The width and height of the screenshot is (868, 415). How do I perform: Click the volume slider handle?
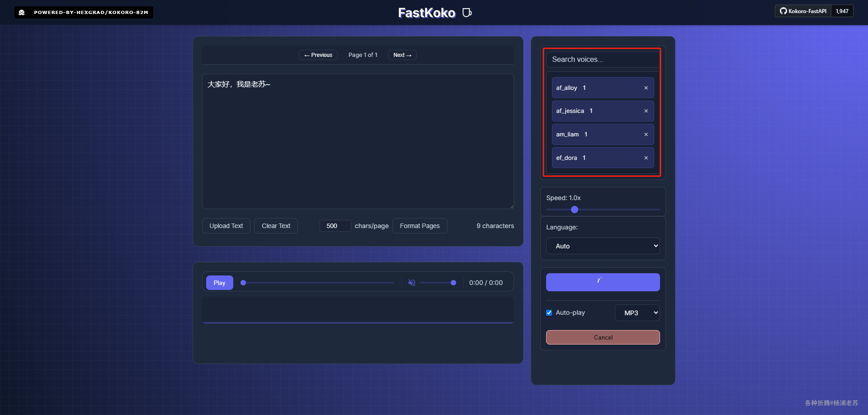coord(453,283)
